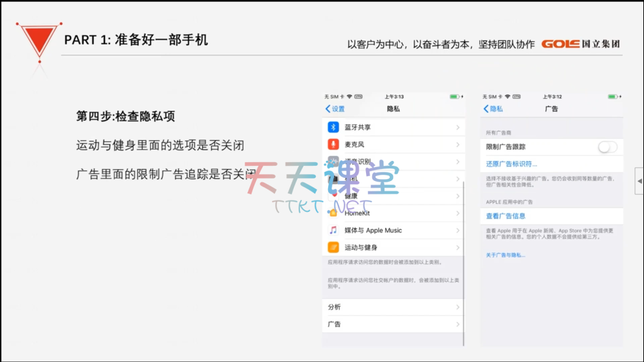Tap the Bluetooth Sharing (蓝牙共享) icon
Viewport: 644px width, 362px height.
(333, 127)
